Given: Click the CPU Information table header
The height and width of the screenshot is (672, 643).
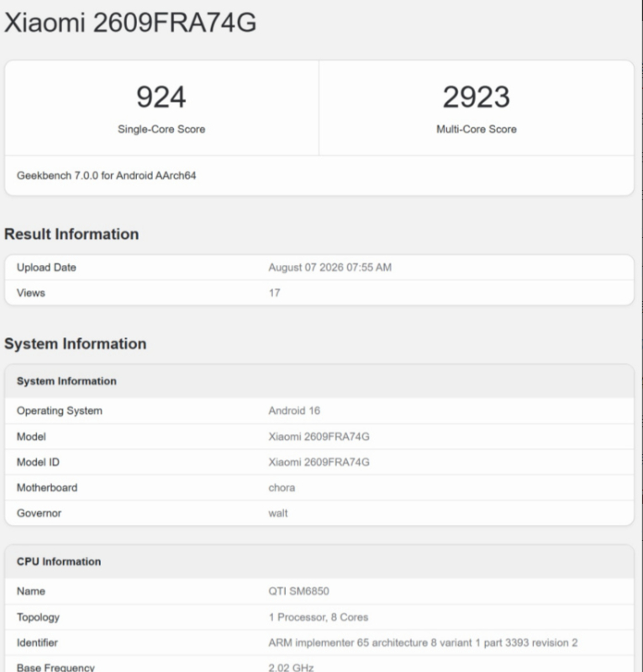Looking at the screenshot, I should (x=59, y=562).
